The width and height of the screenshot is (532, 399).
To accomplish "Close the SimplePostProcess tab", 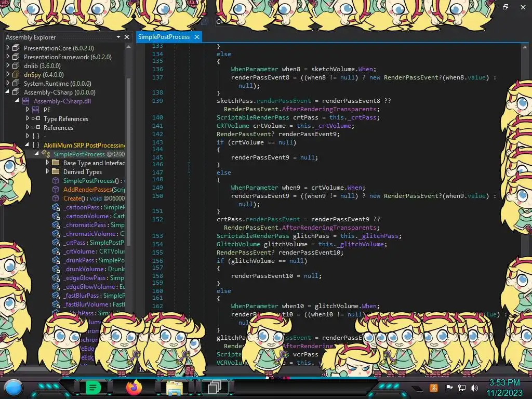I will 197,37.
